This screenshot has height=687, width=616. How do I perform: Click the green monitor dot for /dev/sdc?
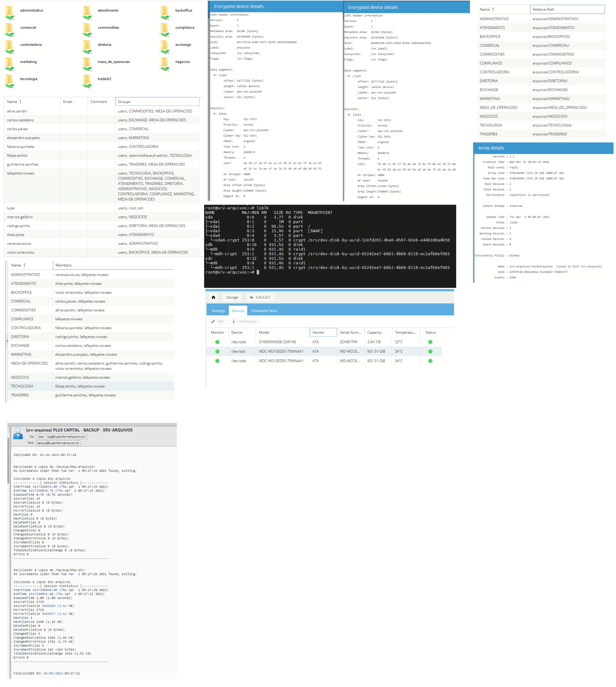click(x=217, y=351)
